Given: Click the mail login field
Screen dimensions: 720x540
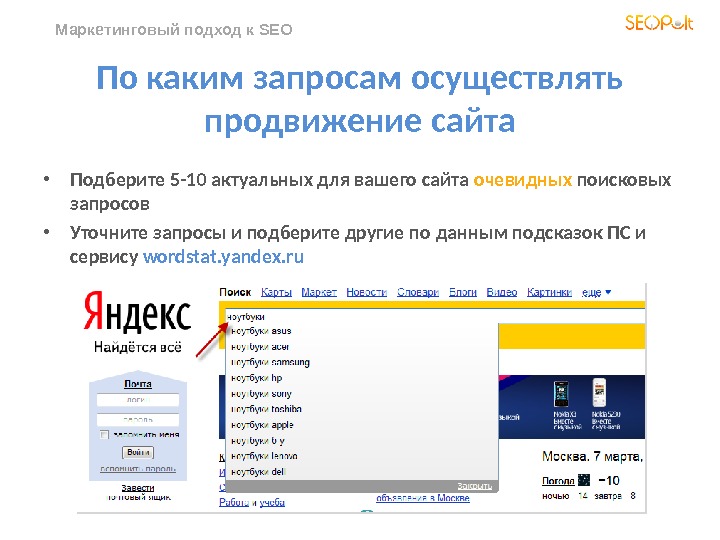Looking at the screenshot, I should (x=138, y=400).
